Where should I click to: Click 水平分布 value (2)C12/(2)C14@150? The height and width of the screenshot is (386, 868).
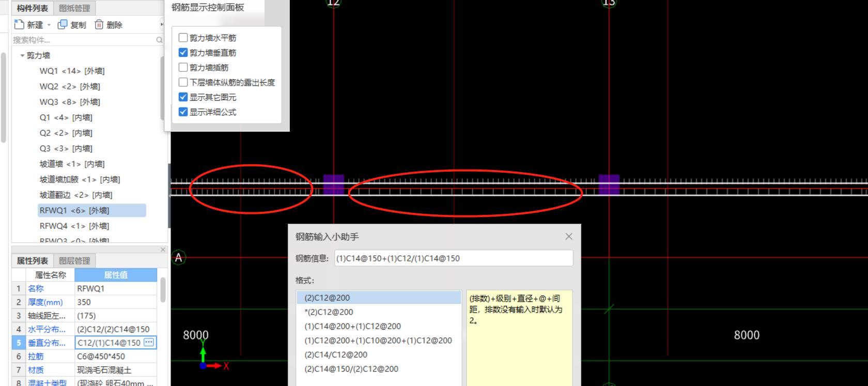[x=116, y=329]
